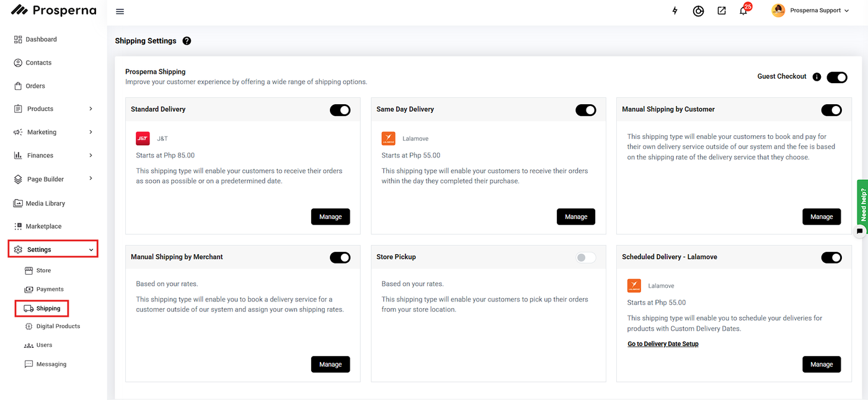
Task: Expand the Marketing submenu
Action: tap(91, 132)
